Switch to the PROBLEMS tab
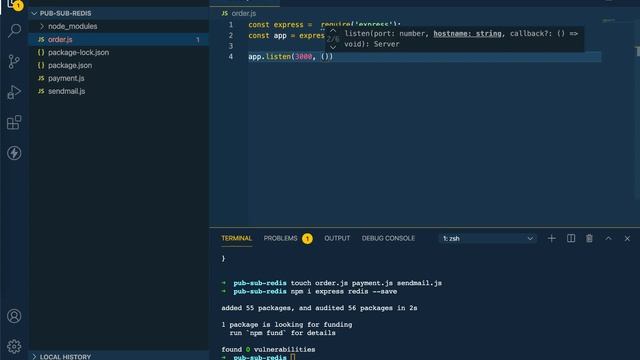 coord(280,238)
